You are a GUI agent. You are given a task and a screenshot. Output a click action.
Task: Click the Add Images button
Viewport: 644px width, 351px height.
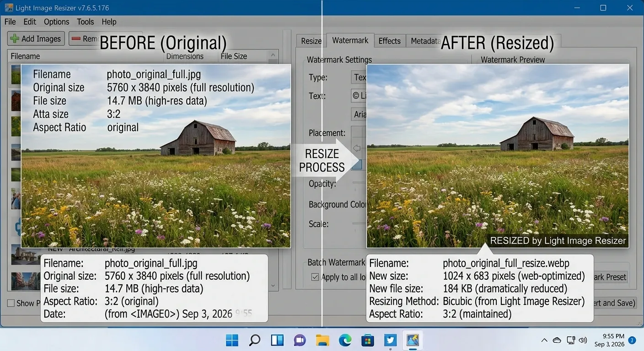(36, 39)
